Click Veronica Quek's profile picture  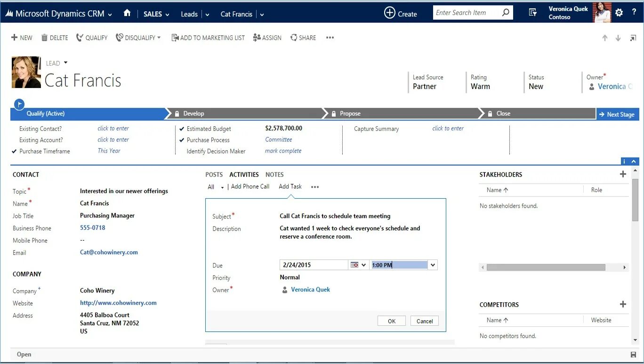click(602, 12)
